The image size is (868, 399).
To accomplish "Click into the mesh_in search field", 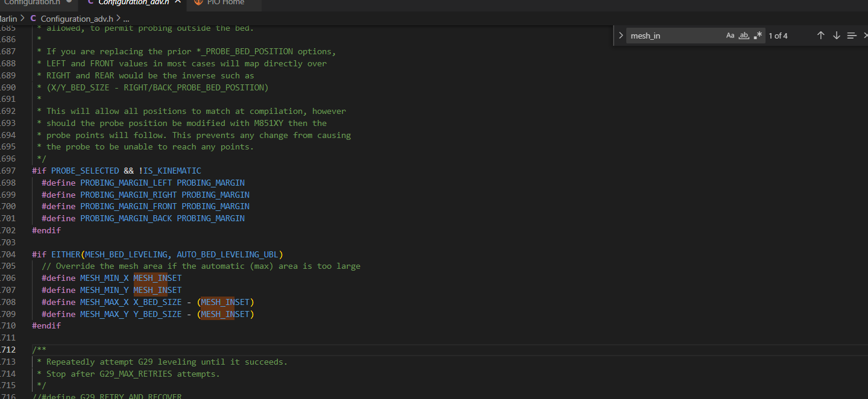I will [x=675, y=36].
